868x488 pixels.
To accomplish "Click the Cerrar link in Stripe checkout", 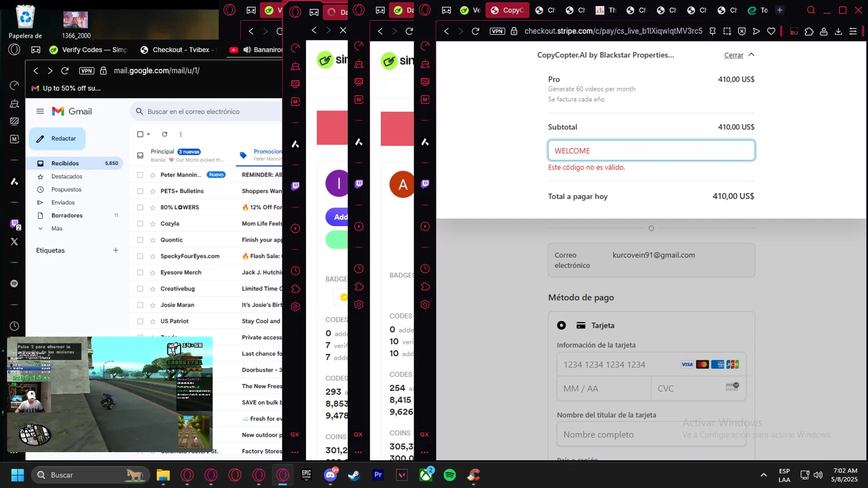I will click(x=734, y=56).
